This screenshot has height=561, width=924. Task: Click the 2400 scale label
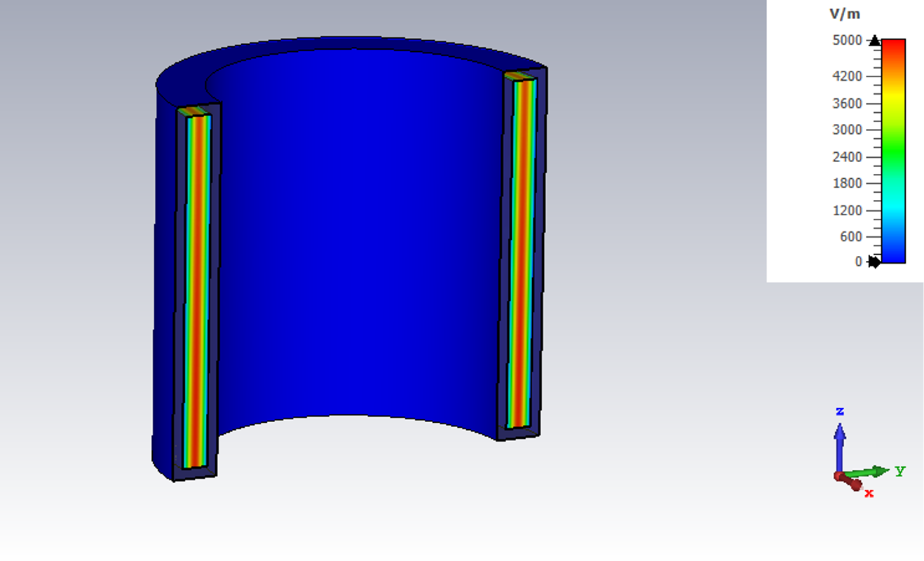pos(847,156)
